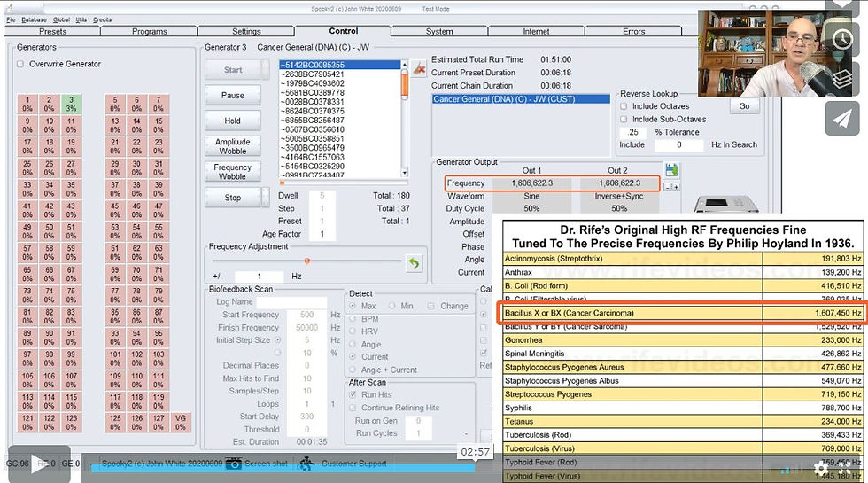Screen dimensions: 868x483
Task: Switch to the Presets tab
Action: click(52, 32)
